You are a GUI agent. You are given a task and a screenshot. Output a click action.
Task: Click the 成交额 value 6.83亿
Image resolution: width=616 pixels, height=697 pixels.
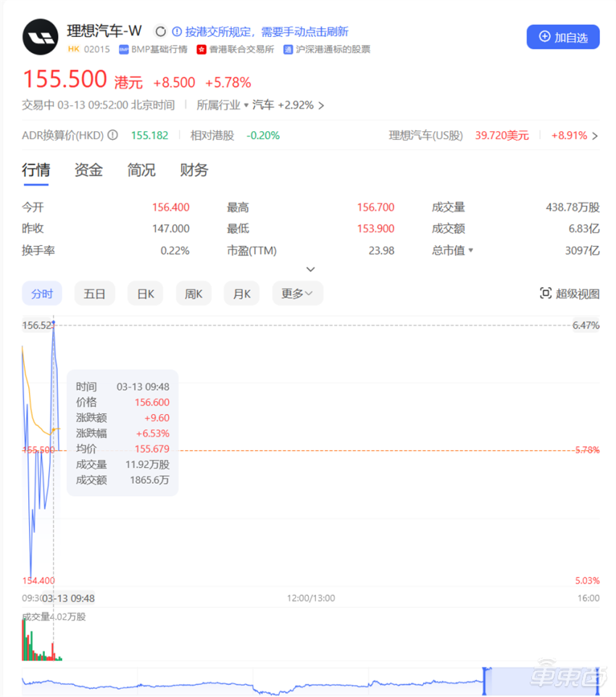(x=584, y=228)
